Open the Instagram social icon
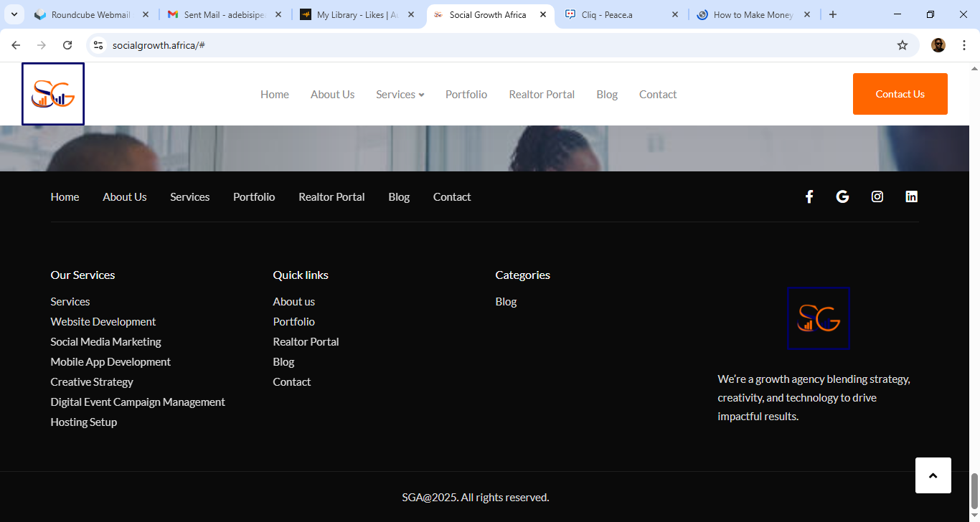 coord(877,196)
